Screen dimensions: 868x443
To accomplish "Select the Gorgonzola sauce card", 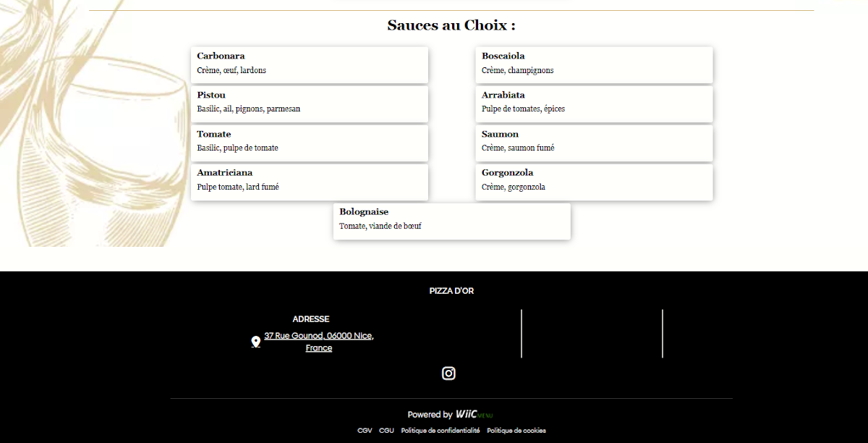I will pyautogui.click(x=595, y=182).
